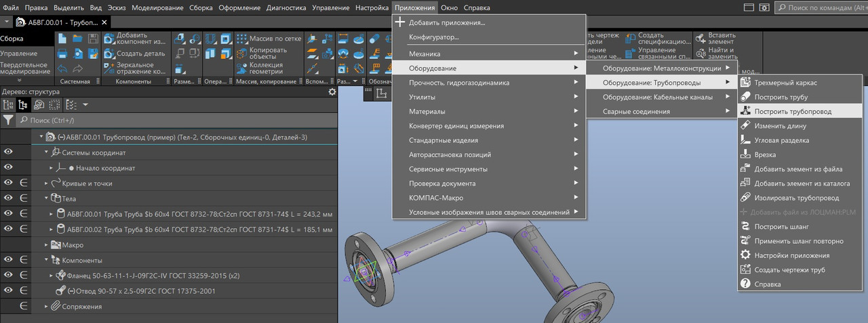The height and width of the screenshot is (323, 868).
Task: Choose Построить трубу from the submenu
Action: tap(799, 97)
